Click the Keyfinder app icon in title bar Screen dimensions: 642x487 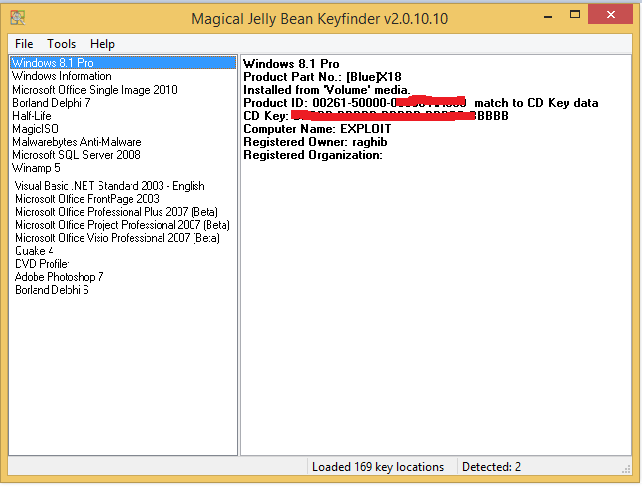(17, 18)
